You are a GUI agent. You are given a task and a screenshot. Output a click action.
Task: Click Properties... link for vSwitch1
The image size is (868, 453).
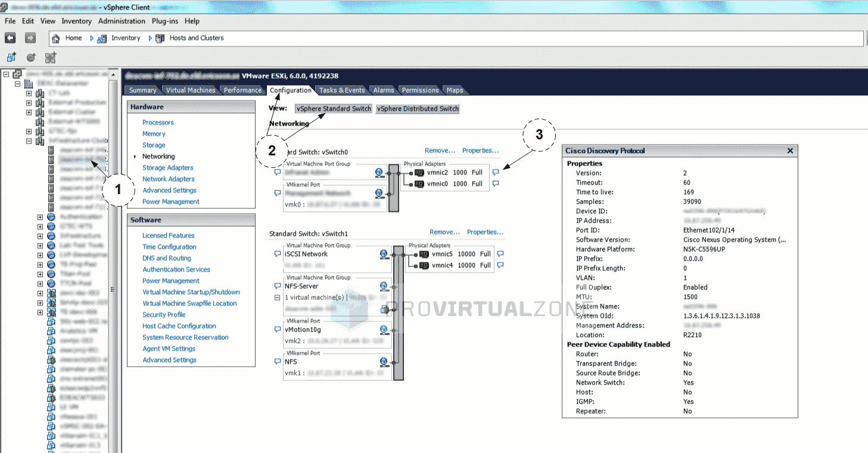coord(485,232)
